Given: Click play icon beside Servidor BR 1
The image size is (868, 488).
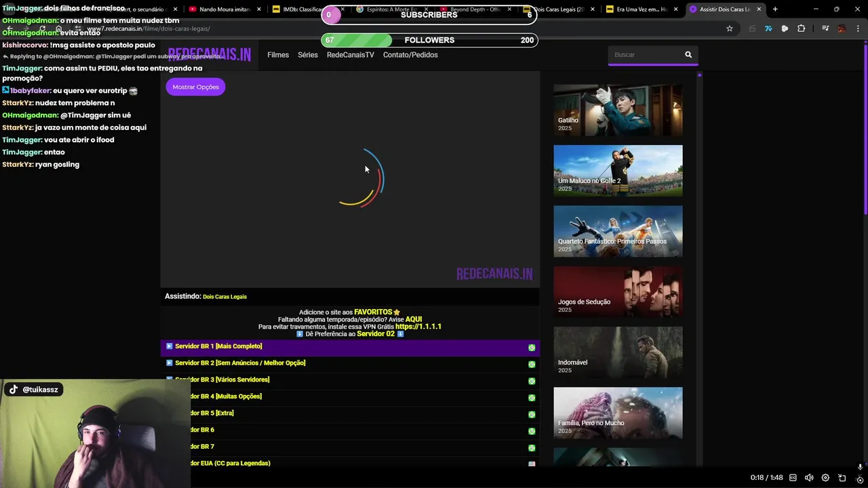Looking at the screenshot, I should 170,346.
